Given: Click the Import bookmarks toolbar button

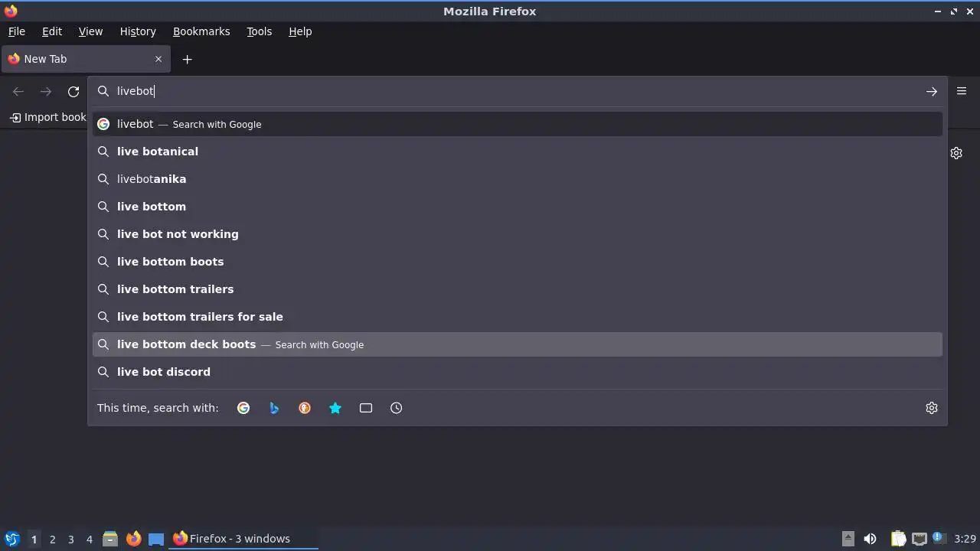Looking at the screenshot, I should 47,117.
